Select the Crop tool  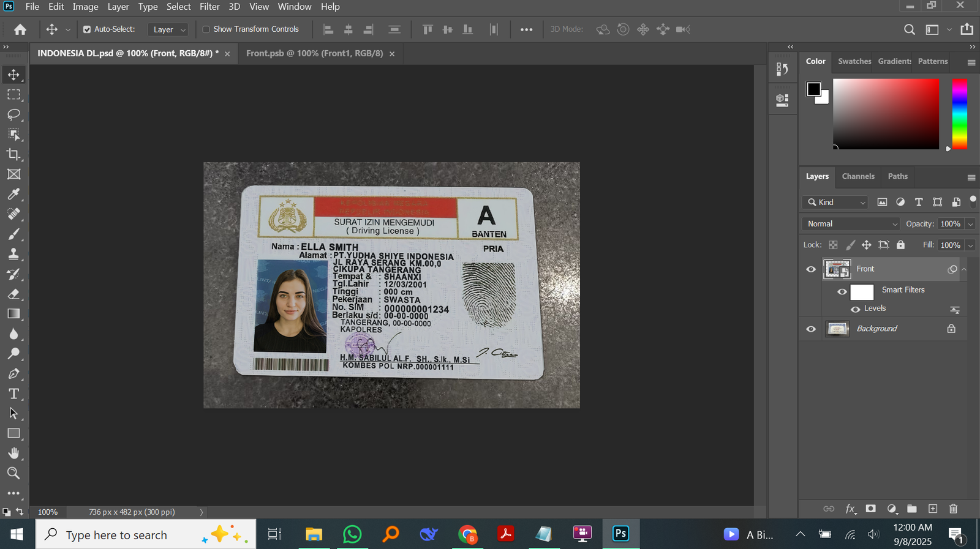[13, 154]
